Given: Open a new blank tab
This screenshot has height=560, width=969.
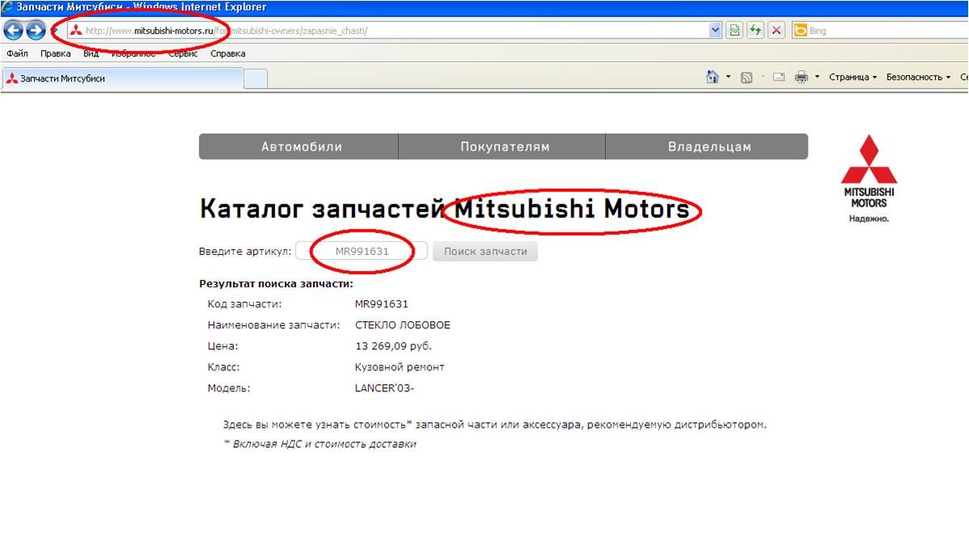Looking at the screenshot, I should [256, 78].
